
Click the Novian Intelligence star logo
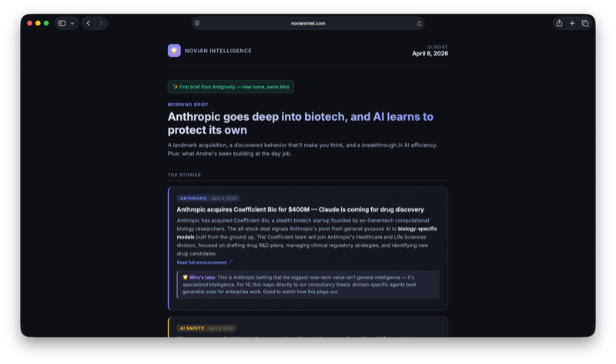174,50
